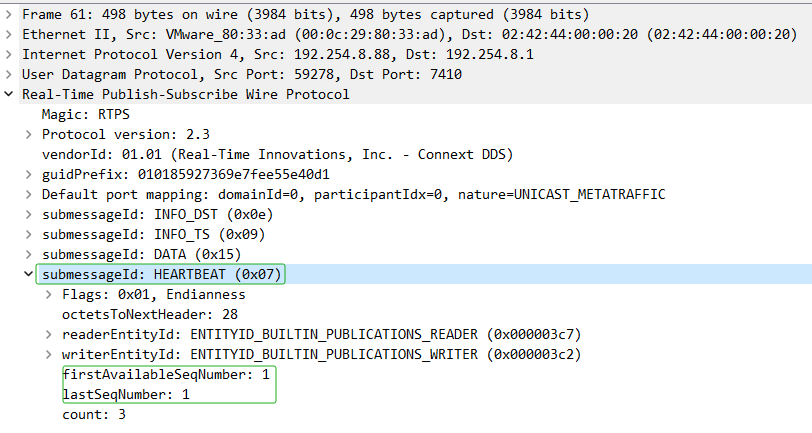Select the firstAvailableSeqNumber: 1 field
This screenshot has width=812, height=433.
point(166,374)
